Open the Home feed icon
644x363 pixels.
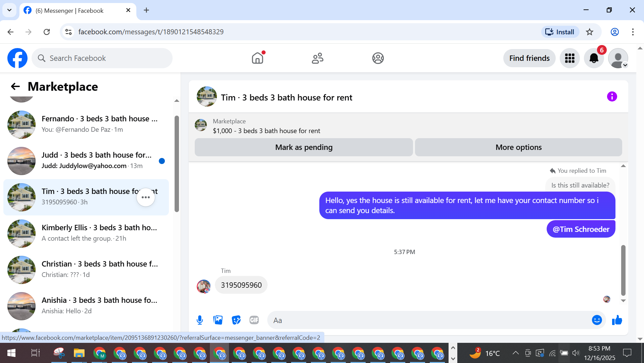pos(258,58)
